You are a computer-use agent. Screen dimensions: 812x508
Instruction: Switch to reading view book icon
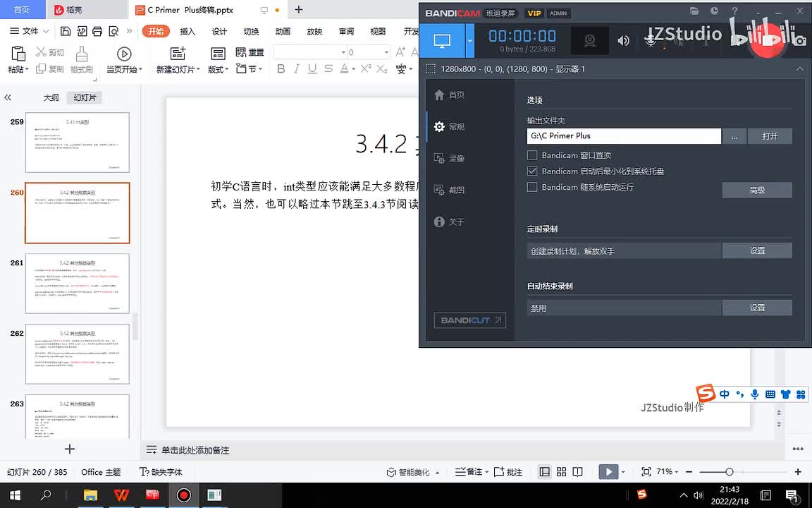point(578,472)
